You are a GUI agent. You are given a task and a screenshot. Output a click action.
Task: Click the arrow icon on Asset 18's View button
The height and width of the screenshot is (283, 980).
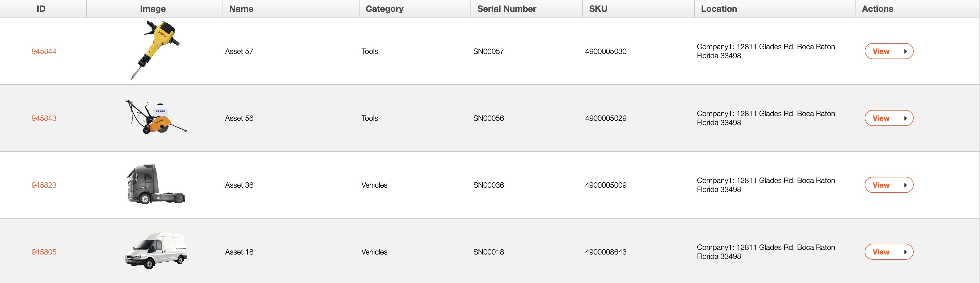[x=905, y=252]
